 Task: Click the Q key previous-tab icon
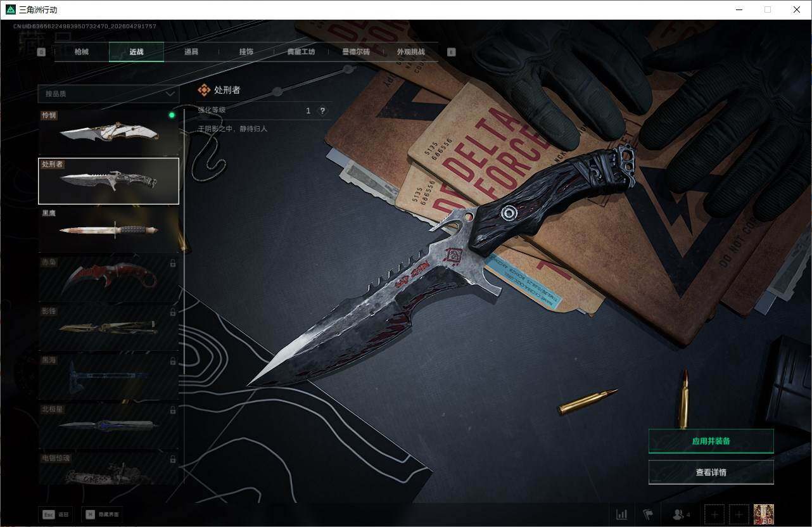41,53
